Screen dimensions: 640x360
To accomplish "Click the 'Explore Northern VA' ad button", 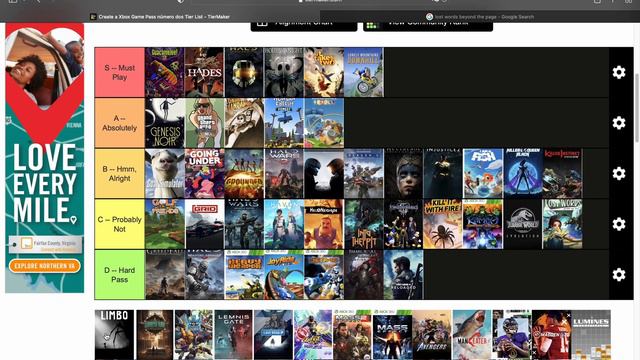I will pos(44,266).
